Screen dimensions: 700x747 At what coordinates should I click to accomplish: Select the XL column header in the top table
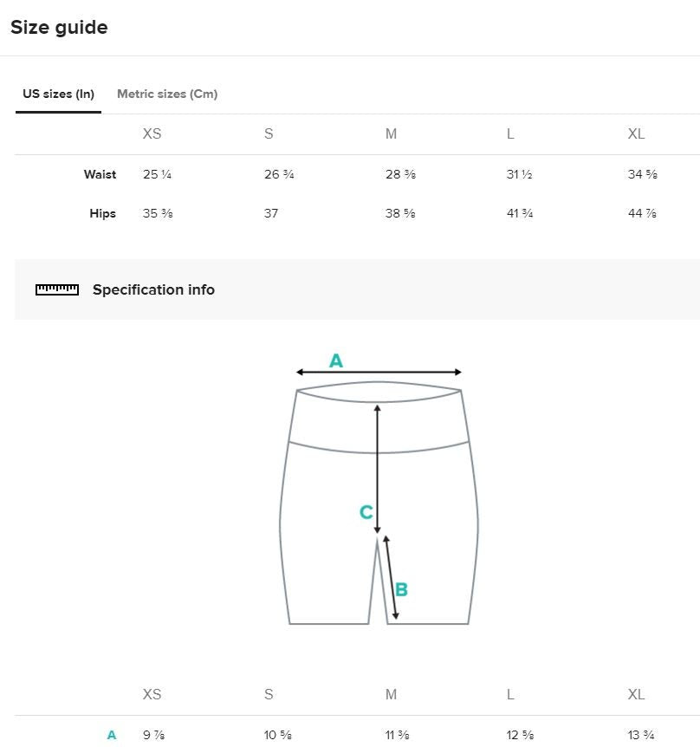(636, 133)
